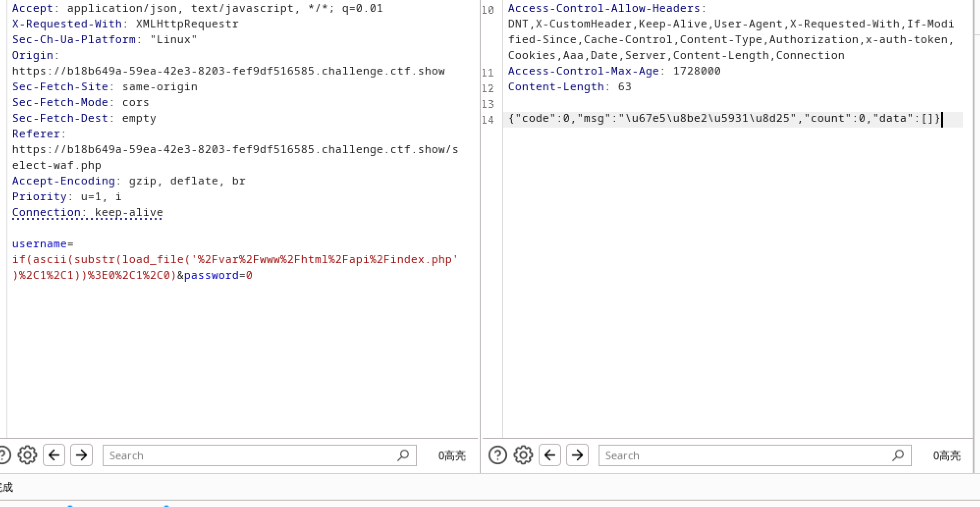Go to previous match in request search
Screen dimensions: 980x507
[x=54, y=455]
